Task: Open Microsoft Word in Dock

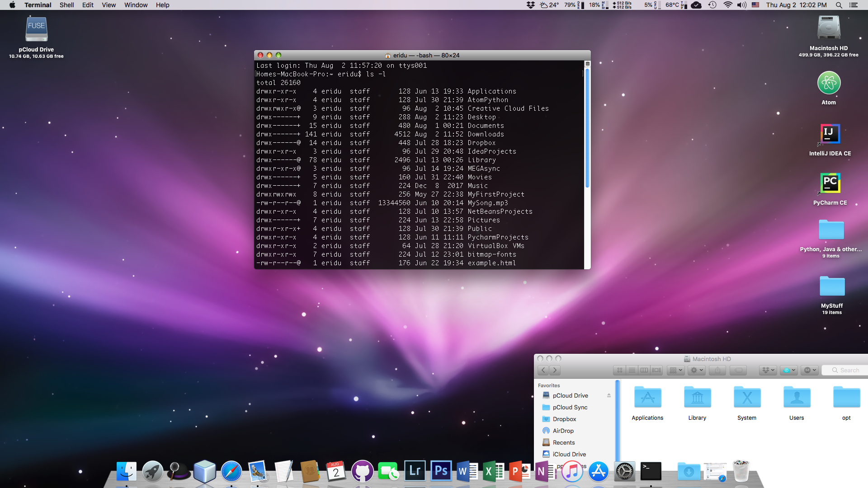Action: tap(467, 472)
